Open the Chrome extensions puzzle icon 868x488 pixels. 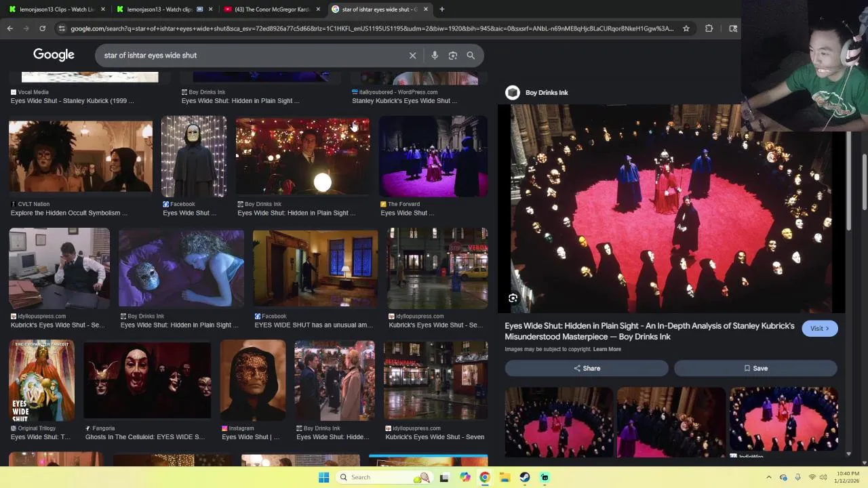[709, 28]
